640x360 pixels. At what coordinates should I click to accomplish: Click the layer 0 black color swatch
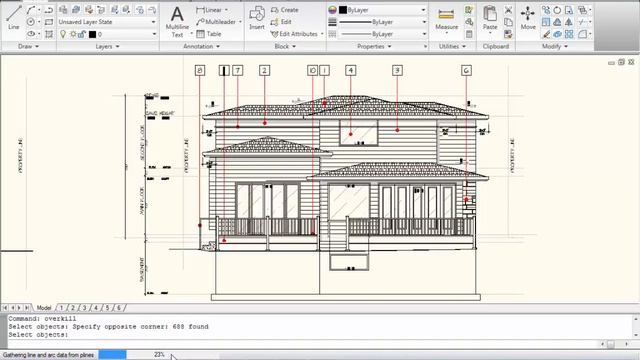click(92, 35)
